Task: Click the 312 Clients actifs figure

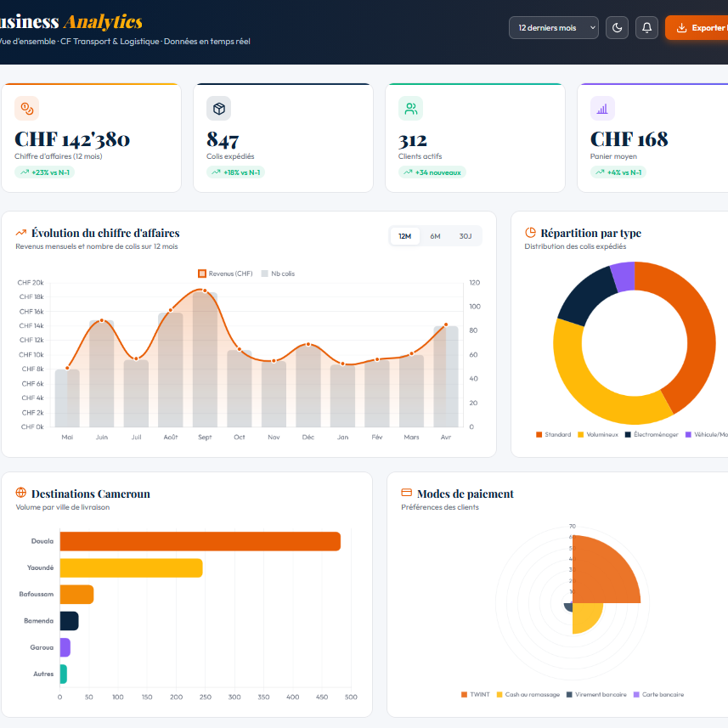Action: click(413, 140)
